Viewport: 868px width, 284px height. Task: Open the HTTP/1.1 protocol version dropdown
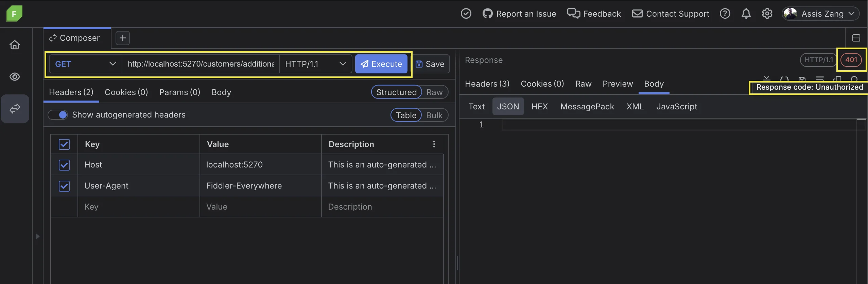click(x=315, y=64)
